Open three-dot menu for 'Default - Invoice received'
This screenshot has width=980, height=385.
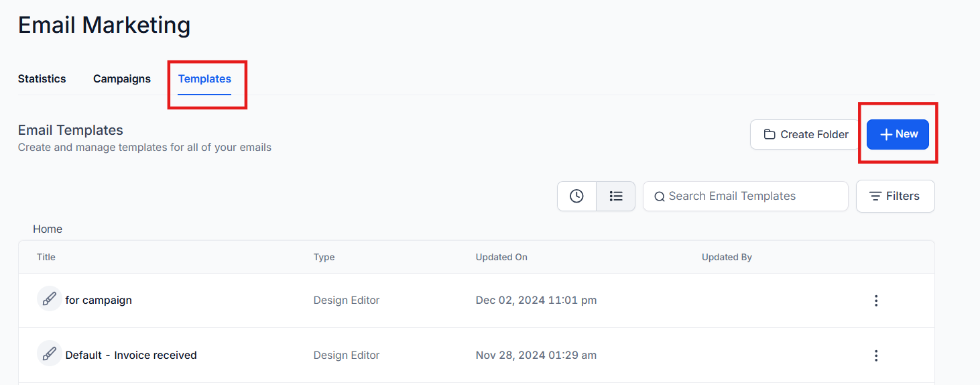click(875, 355)
